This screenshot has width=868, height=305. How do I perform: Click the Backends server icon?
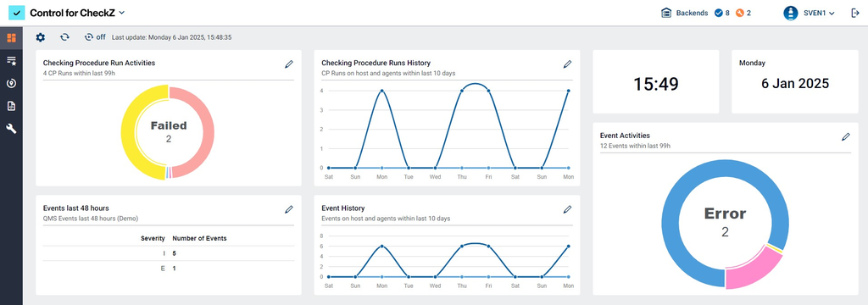[x=666, y=13]
